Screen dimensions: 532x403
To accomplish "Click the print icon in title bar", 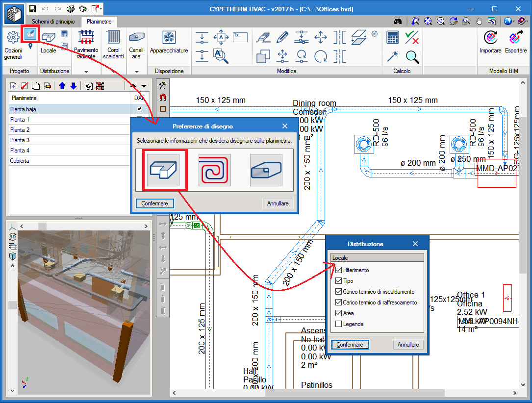I will coord(71,9).
